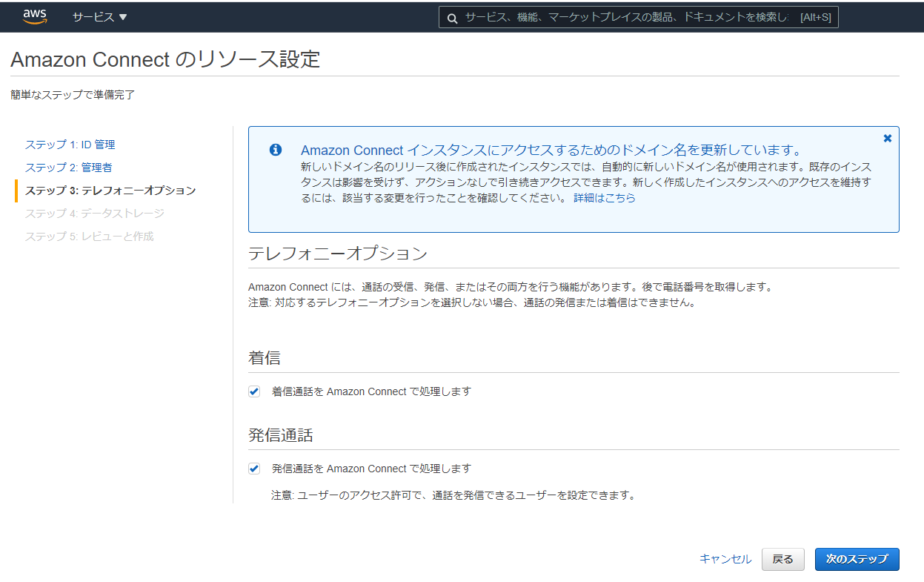Click ステップ 4: データストレージ

[x=95, y=214]
